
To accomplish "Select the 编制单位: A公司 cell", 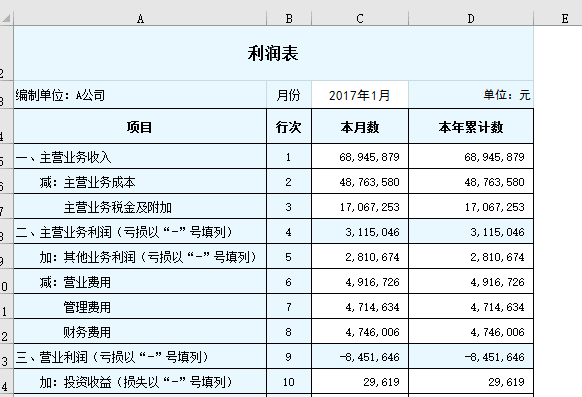I will pyautogui.click(x=140, y=95).
